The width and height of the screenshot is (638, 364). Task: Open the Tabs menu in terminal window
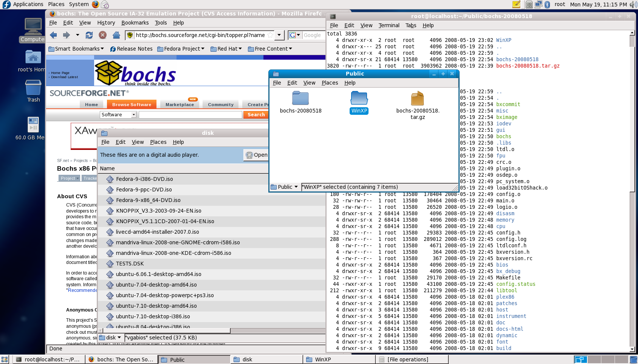click(411, 25)
